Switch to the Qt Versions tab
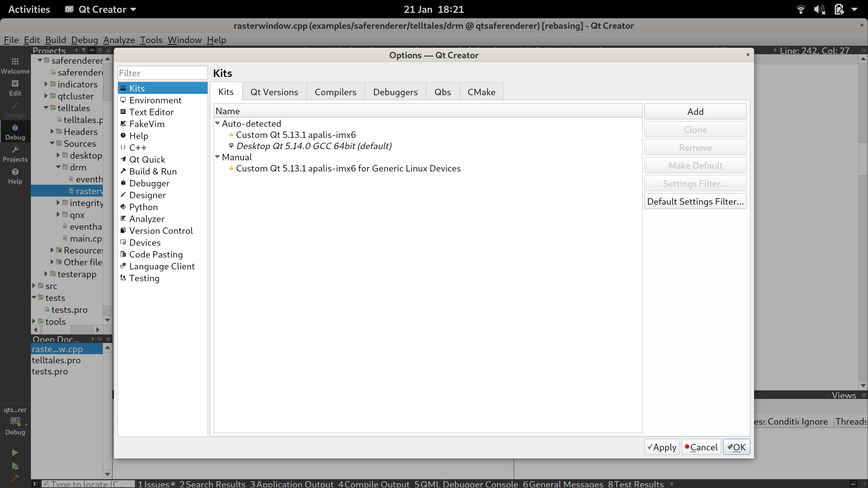The height and width of the screenshot is (488, 868). [274, 92]
